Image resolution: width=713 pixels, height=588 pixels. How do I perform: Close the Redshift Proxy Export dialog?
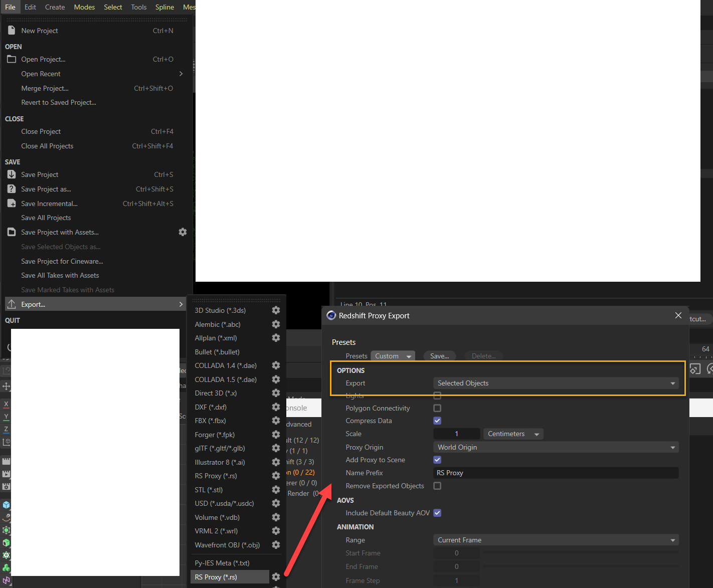click(678, 315)
